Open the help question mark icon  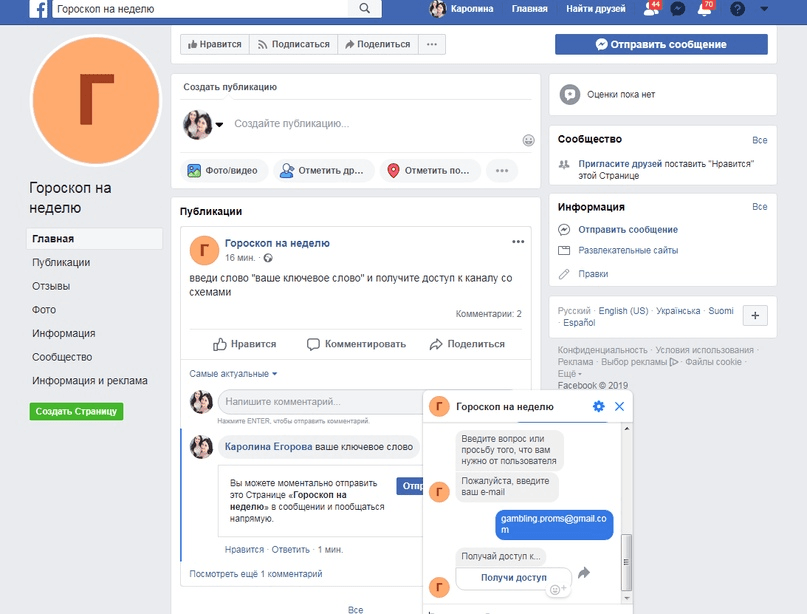pos(737,9)
